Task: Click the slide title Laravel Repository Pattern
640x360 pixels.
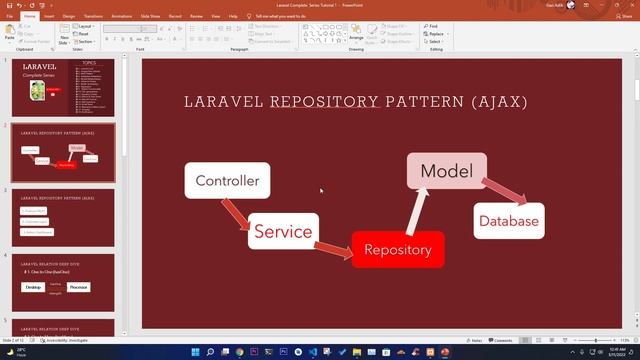Action: 356,102
